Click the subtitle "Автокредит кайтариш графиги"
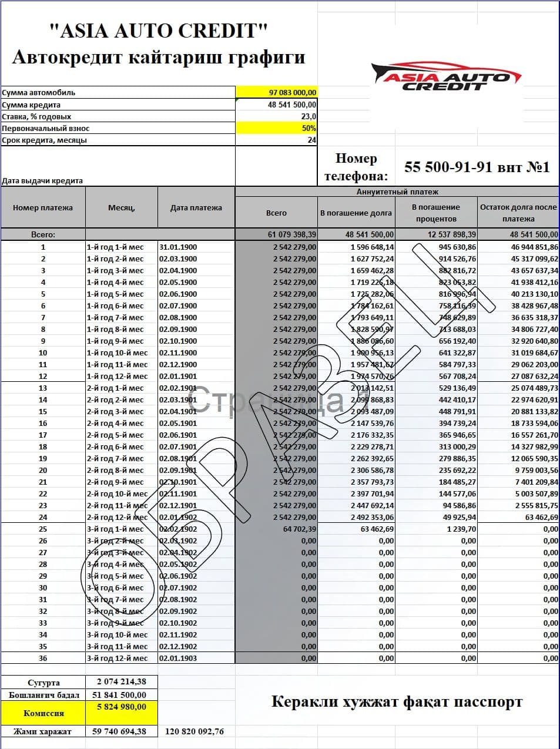Image resolution: width=560 pixels, height=749 pixels. 159,58
